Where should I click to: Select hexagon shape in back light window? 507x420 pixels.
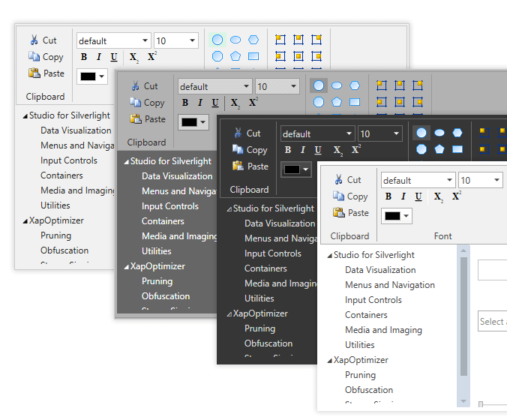[253, 40]
